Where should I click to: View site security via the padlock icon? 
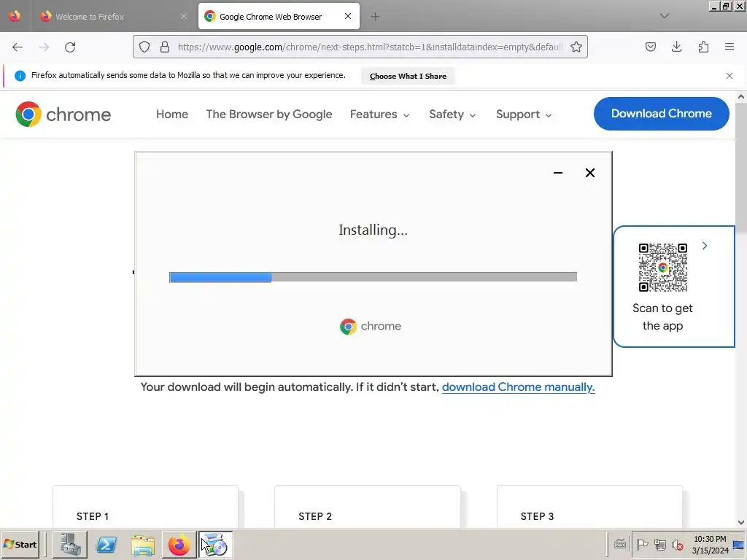click(x=165, y=47)
